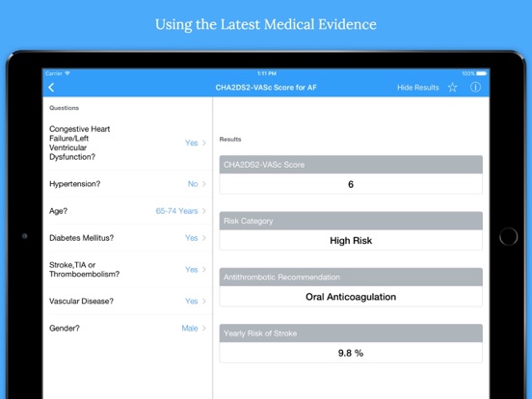Viewport: 532px width, 399px height.
Task: Tap the 'Male' gender value
Action: point(190,328)
